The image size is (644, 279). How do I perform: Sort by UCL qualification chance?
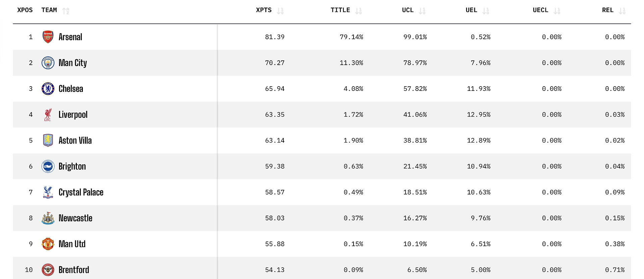[x=422, y=11]
